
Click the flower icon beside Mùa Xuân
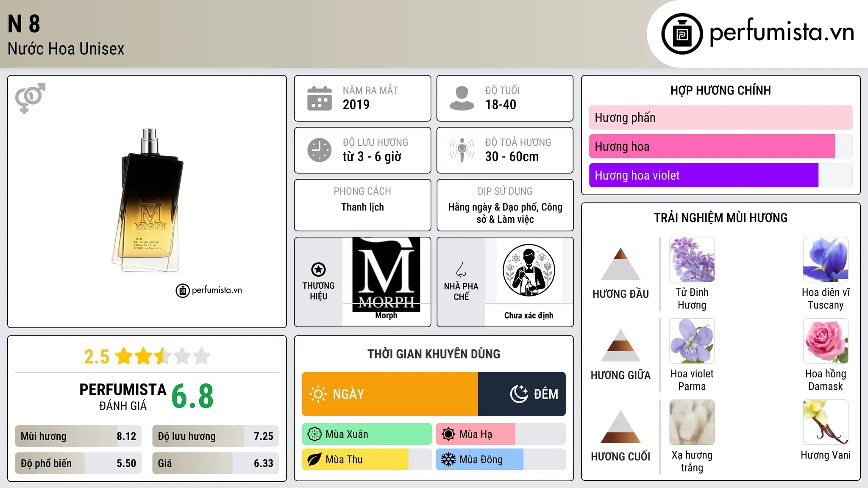pyautogui.click(x=314, y=434)
